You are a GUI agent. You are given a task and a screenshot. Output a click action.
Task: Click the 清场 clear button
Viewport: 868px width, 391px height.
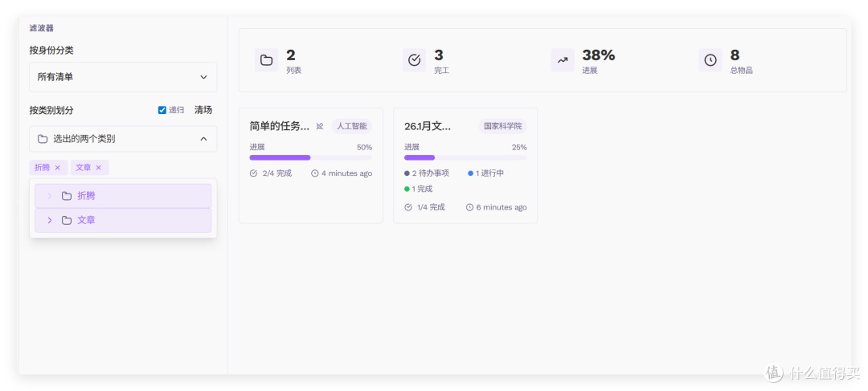click(203, 110)
